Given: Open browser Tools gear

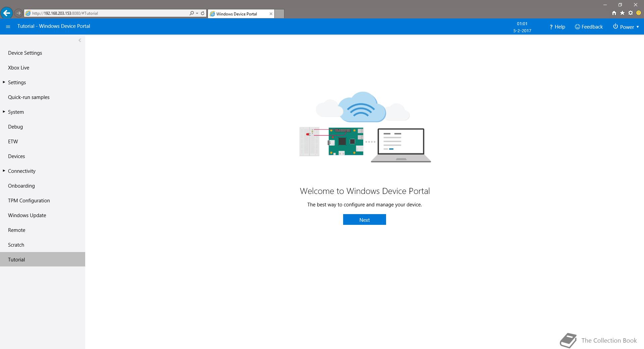Looking at the screenshot, I should click(631, 13).
